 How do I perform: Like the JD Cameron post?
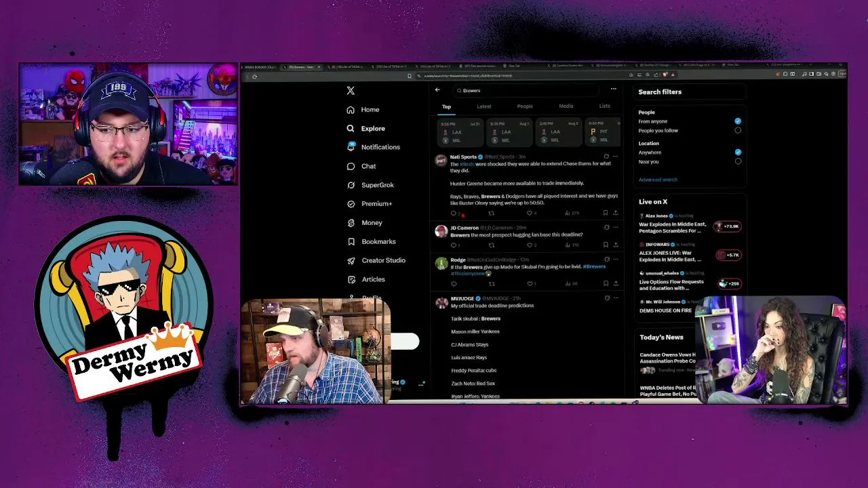coord(530,245)
